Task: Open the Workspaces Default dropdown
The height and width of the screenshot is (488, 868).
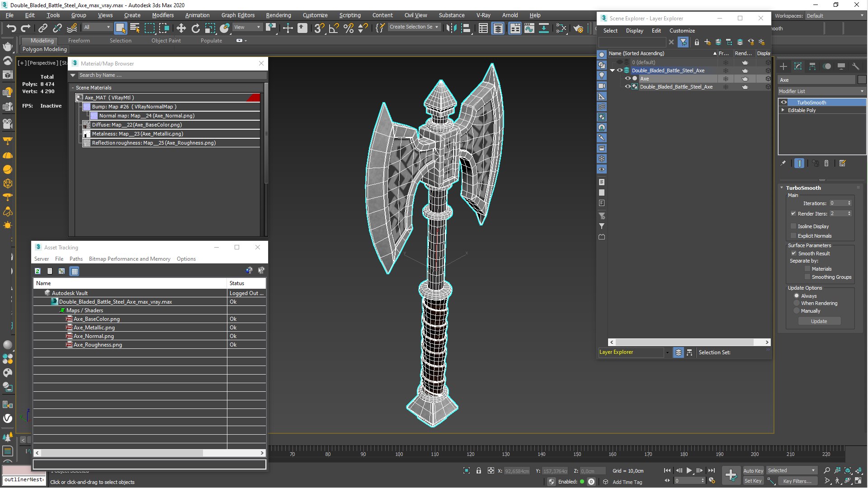Action: [835, 16]
